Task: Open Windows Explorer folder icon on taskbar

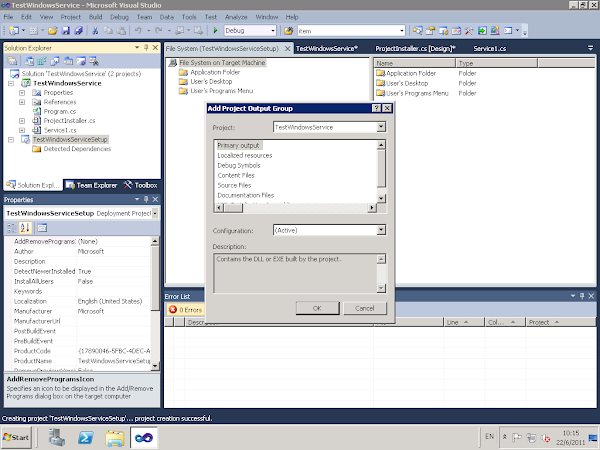Action: pyautogui.click(x=115, y=437)
